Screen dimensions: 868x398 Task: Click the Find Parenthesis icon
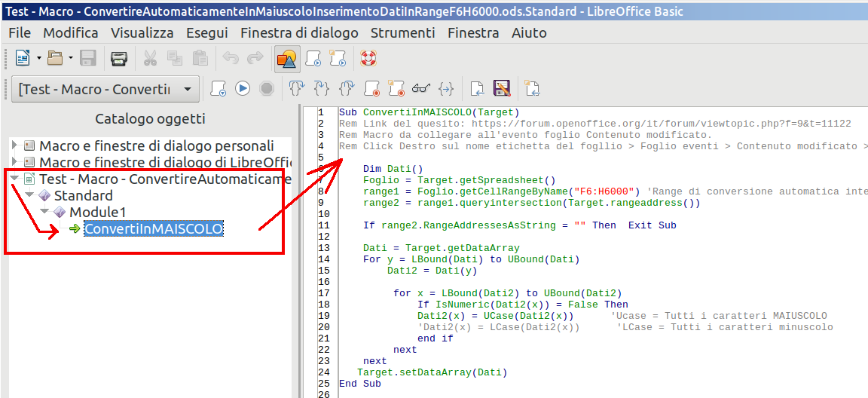(x=446, y=88)
